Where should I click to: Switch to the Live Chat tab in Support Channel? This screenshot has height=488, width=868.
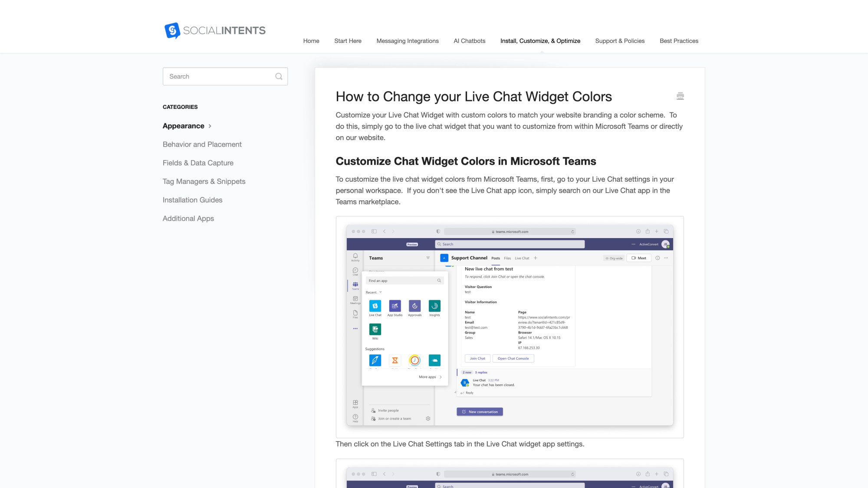522,258
